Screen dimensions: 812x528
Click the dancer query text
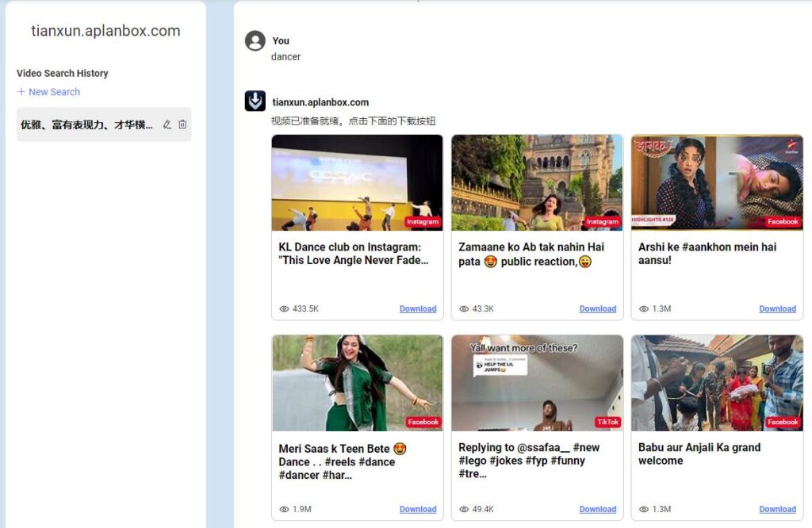pyautogui.click(x=285, y=56)
